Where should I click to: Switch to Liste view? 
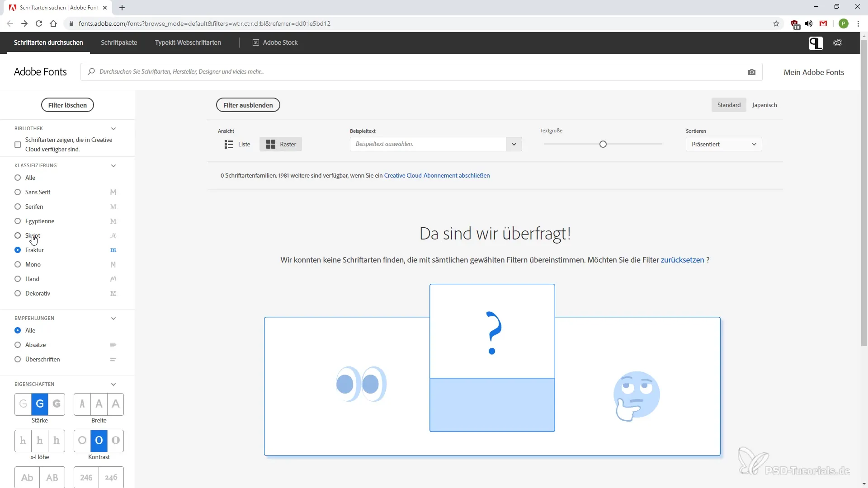[237, 144]
